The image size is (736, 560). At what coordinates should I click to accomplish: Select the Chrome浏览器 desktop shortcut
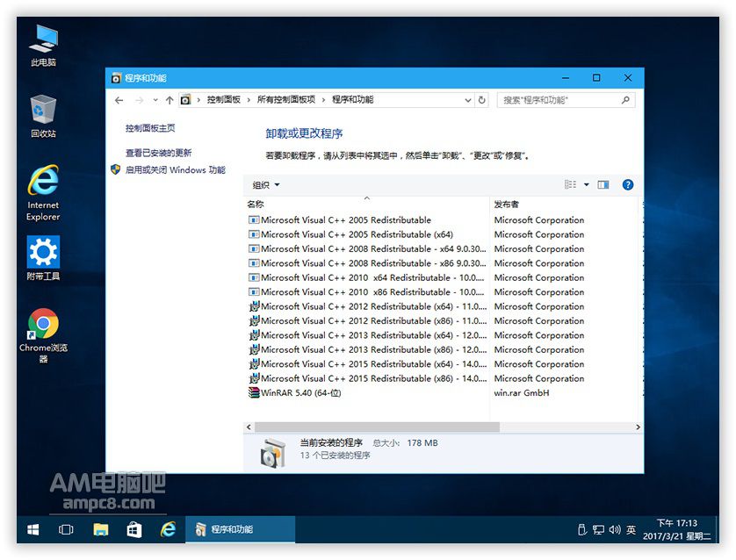coord(43,336)
